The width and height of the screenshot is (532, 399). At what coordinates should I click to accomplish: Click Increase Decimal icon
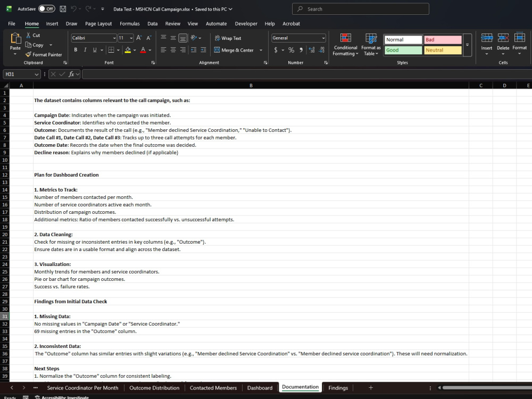click(x=312, y=50)
